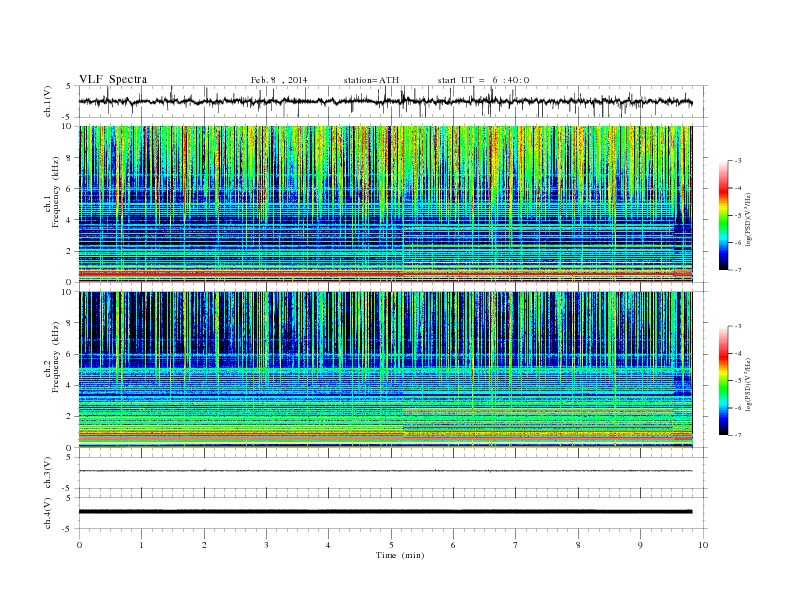
Task: Click the '-5' volt tick of ch.1(V) panel
Action: click(x=68, y=118)
